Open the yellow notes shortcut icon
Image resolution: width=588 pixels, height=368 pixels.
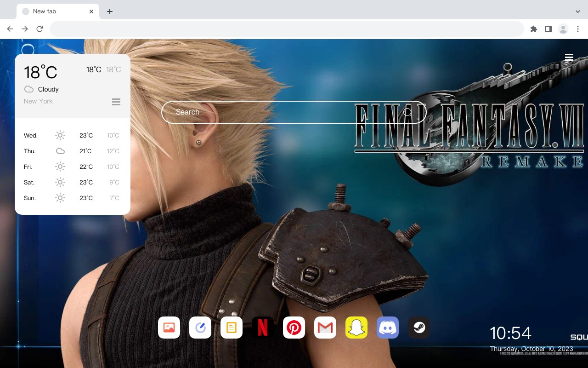point(232,328)
